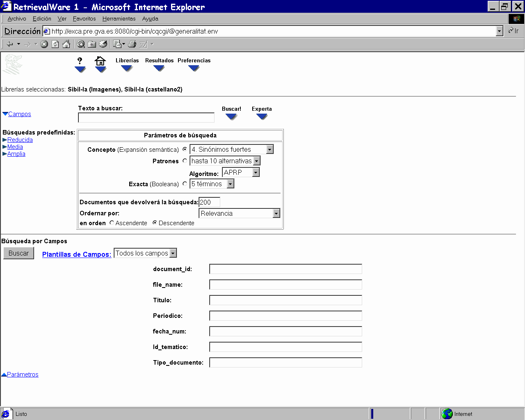Viewport: 525px width, 420px height.
Task: Open the Ordenar por Relevancia dropdown
Action: 276,213
